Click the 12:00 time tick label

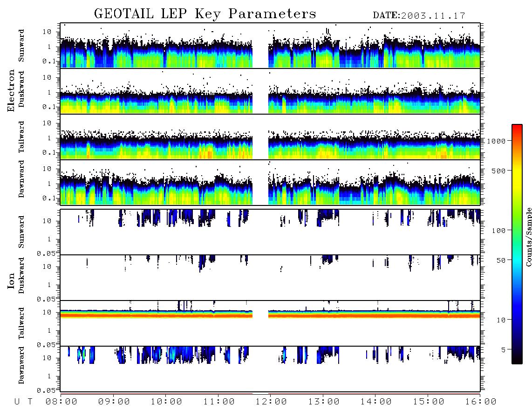point(271,402)
